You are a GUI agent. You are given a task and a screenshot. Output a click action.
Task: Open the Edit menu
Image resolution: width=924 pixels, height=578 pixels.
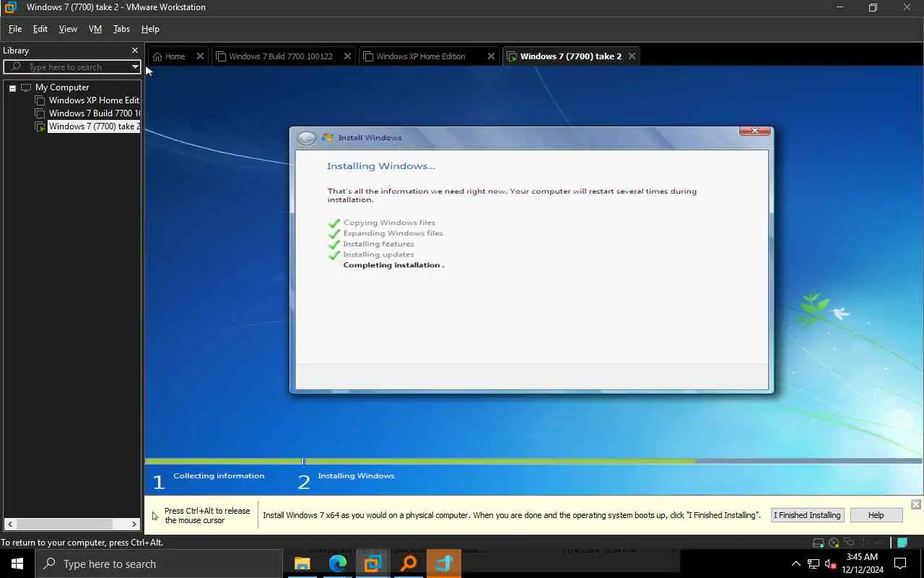(40, 29)
